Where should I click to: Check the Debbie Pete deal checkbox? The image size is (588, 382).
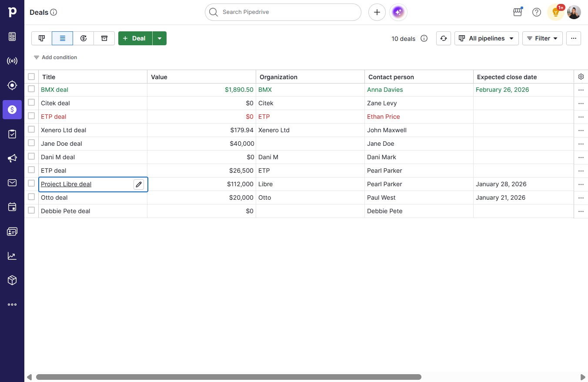click(x=31, y=210)
